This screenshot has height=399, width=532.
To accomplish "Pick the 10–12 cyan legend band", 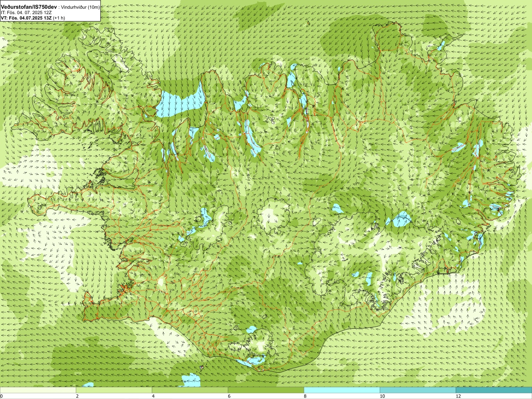I will 418,390.
